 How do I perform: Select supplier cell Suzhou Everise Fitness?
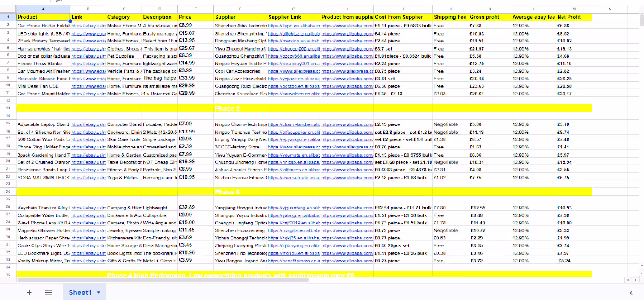(240, 178)
